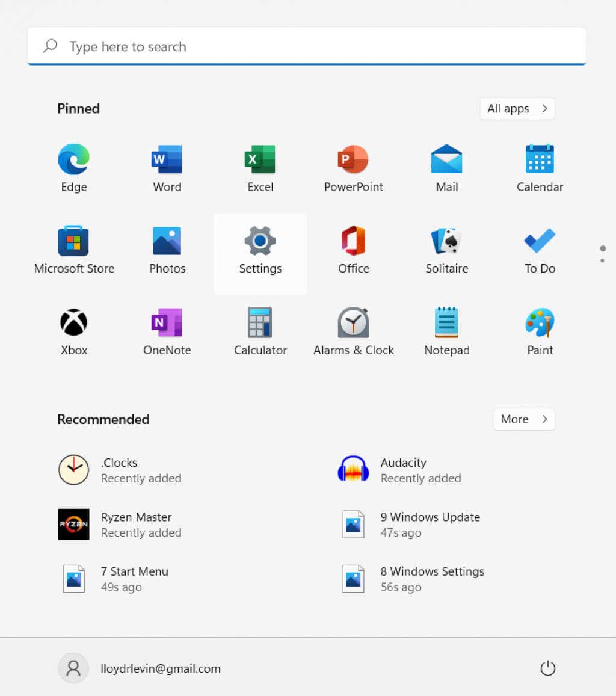Launch Ryzen Master from recommended
Viewport: 616px width, 696px height.
(120, 524)
